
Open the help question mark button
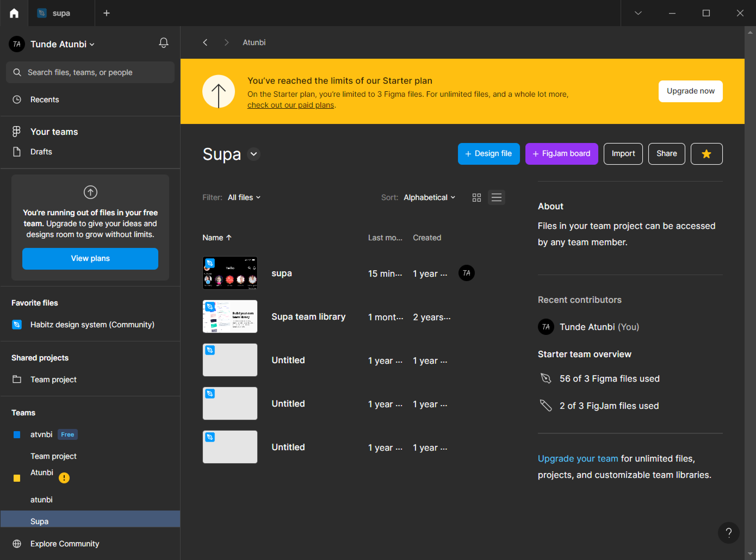[729, 533]
